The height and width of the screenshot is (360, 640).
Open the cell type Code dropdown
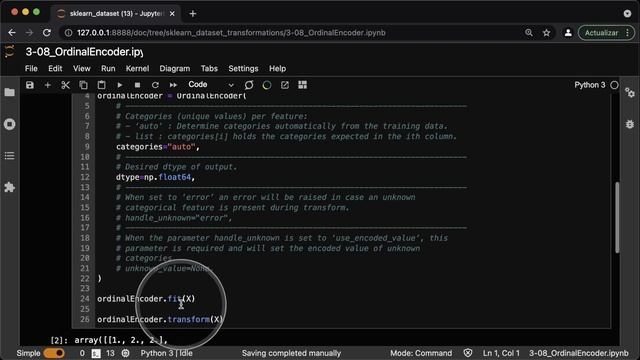click(211, 85)
